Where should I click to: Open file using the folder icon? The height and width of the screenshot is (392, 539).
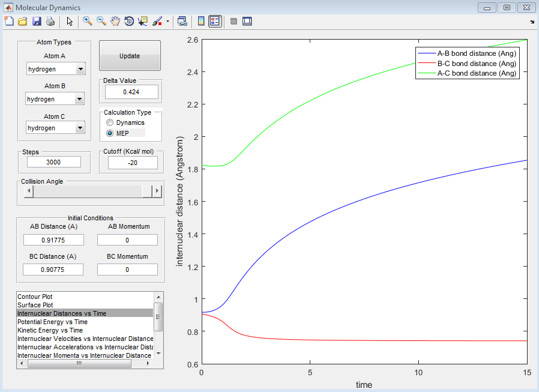pyautogui.click(x=23, y=22)
